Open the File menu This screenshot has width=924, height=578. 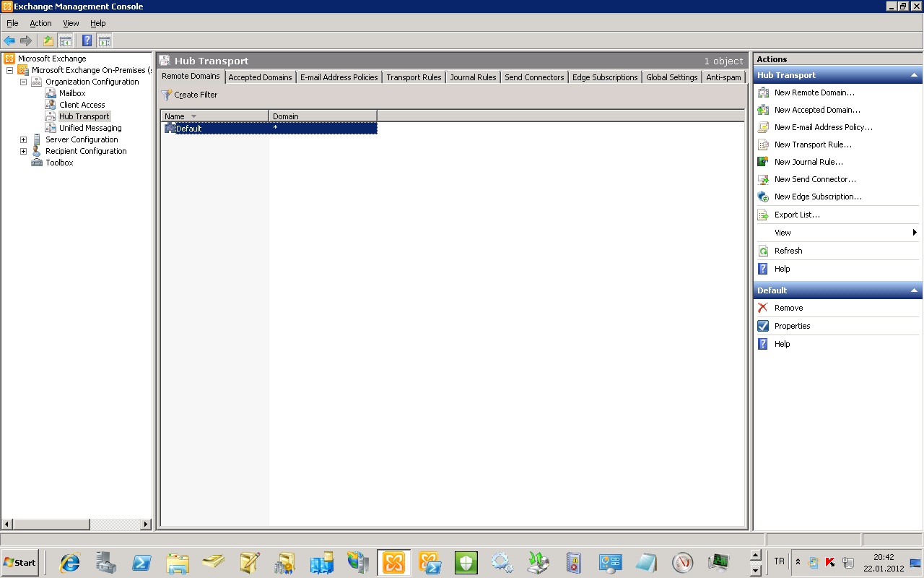(12, 23)
